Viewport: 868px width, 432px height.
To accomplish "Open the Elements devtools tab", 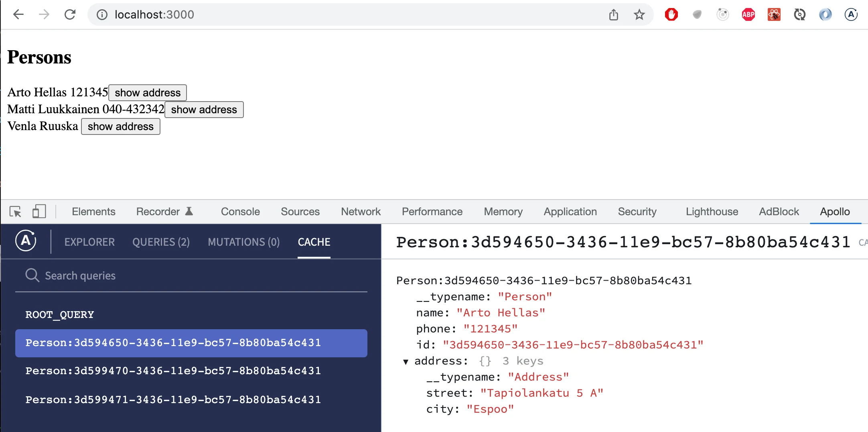I will (93, 212).
